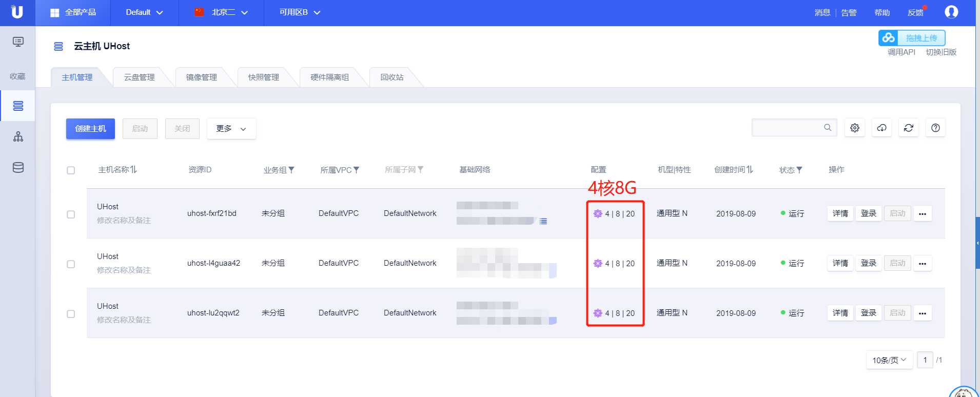Click the cloud download export icon
This screenshot has width=980, height=397.
[x=881, y=128]
